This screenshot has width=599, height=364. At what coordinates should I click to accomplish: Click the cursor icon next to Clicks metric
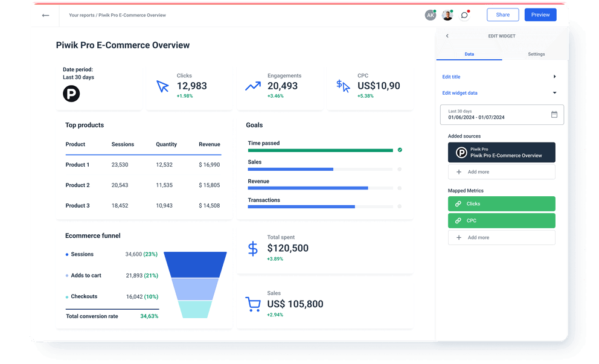162,86
